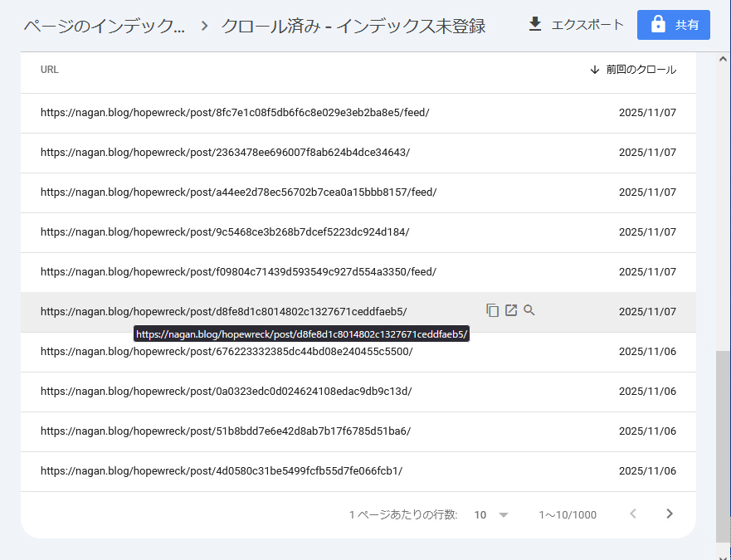Open highlighted URL in new tab icon

(511, 311)
